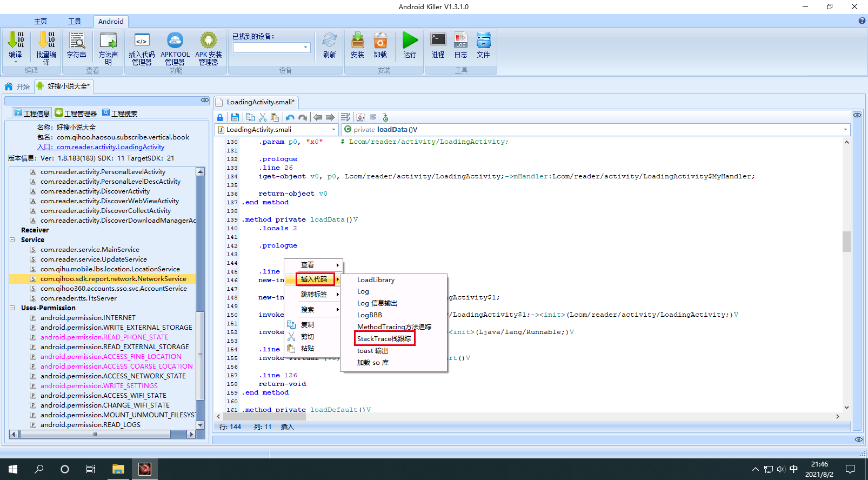Click the paste clipboard icon in editor toolbar
Screen dimensions: 868x480
click(275, 117)
